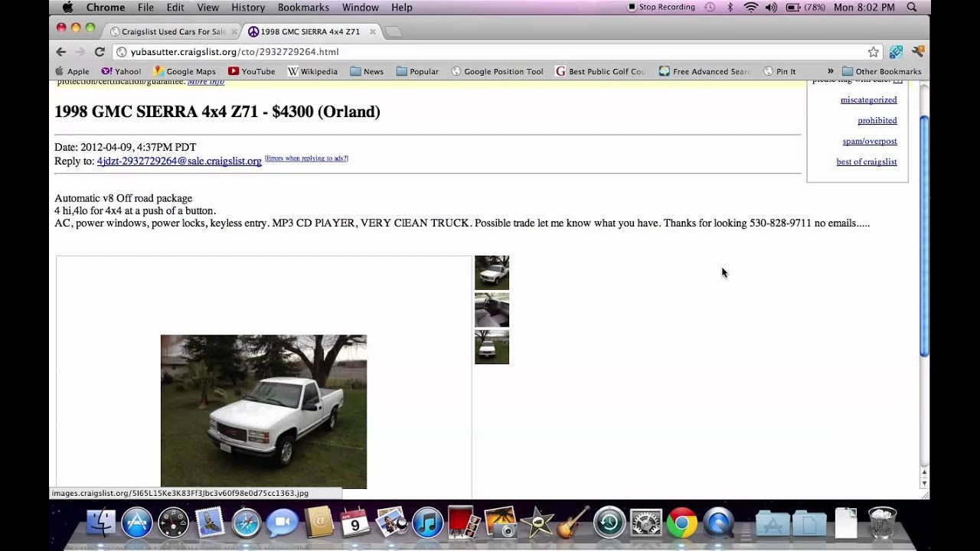Stop Recording from the menu bar
Viewport: 980px width, 551px height.
click(x=661, y=7)
